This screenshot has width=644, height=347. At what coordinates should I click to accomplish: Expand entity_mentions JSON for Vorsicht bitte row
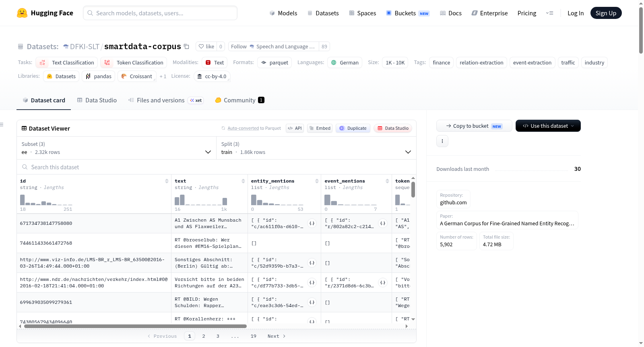[x=312, y=283]
